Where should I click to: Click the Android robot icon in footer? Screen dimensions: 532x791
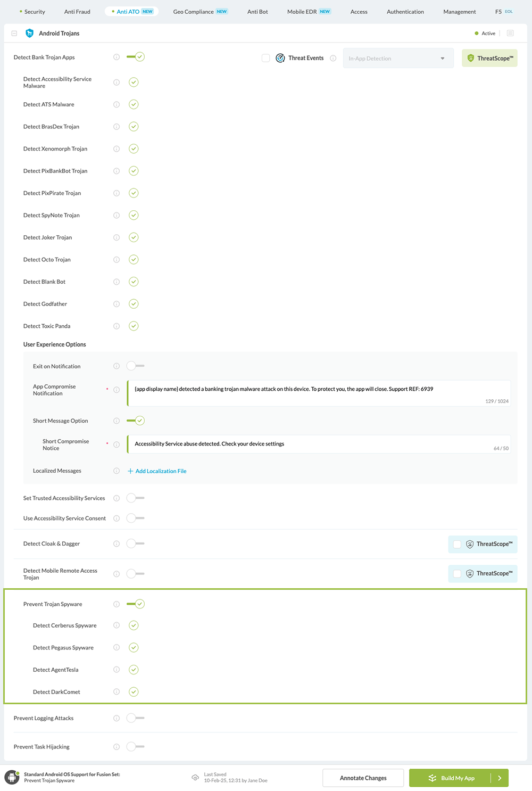click(x=12, y=777)
